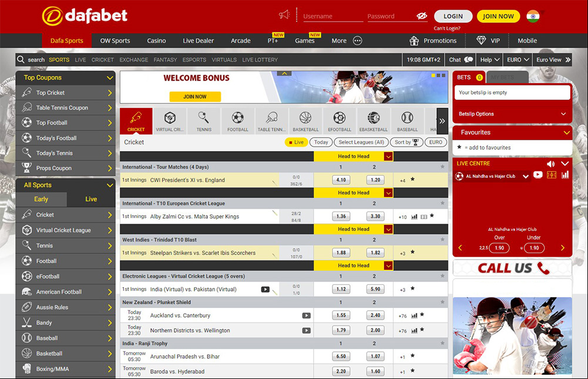Collapse the All Sports section
Screen dimensions: 588x379
(x=110, y=185)
